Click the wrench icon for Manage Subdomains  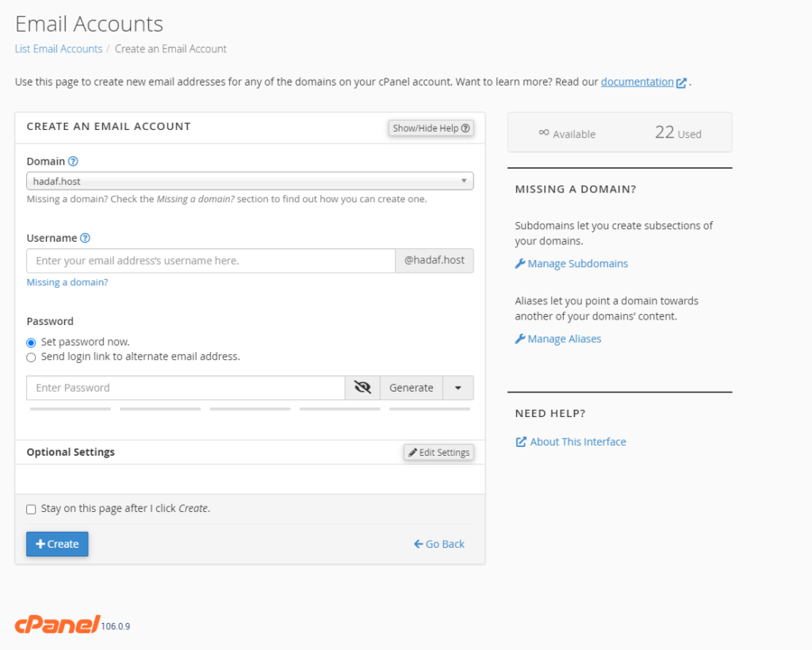pos(520,264)
